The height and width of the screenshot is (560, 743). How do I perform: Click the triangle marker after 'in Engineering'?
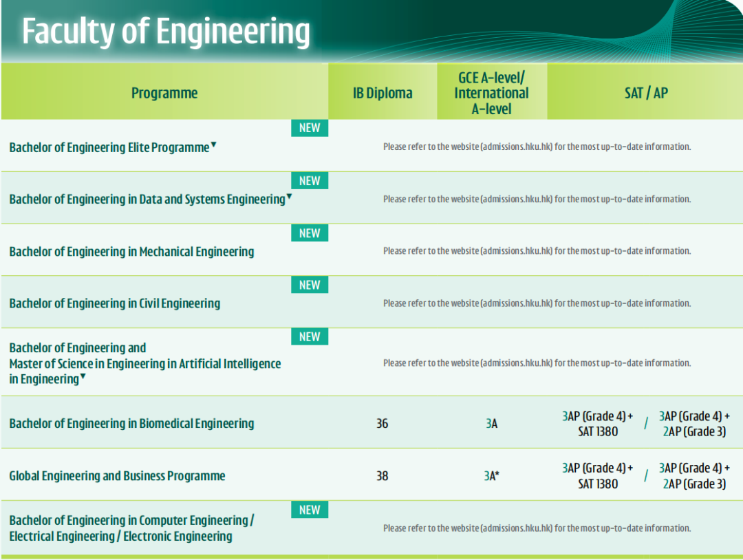pos(83,376)
